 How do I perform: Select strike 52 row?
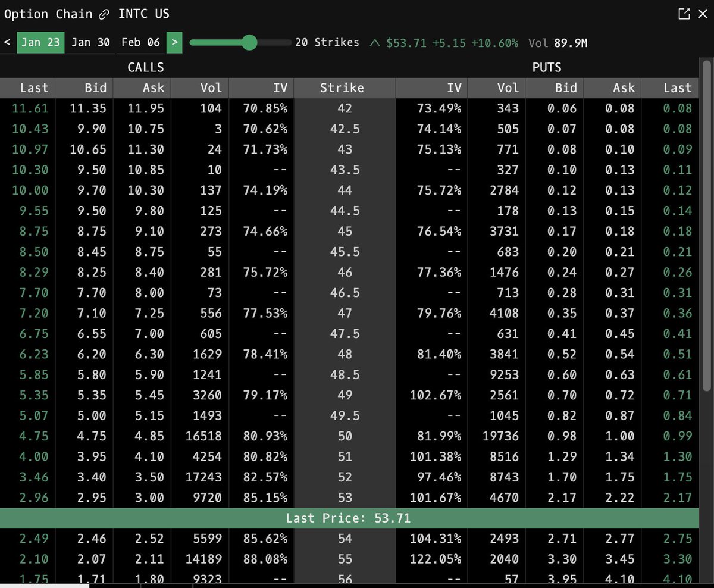pyautogui.click(x=349, y=477)
